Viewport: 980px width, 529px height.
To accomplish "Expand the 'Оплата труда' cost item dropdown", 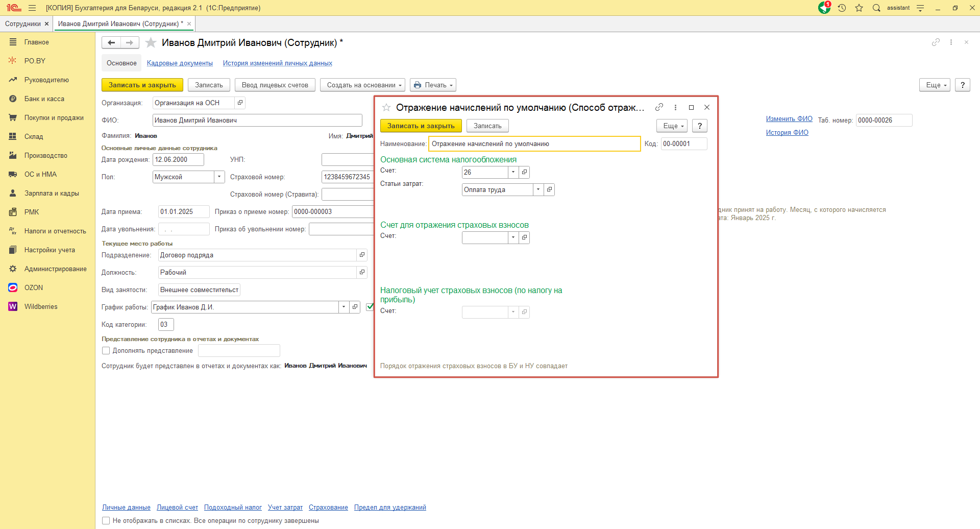I will 538,189.
